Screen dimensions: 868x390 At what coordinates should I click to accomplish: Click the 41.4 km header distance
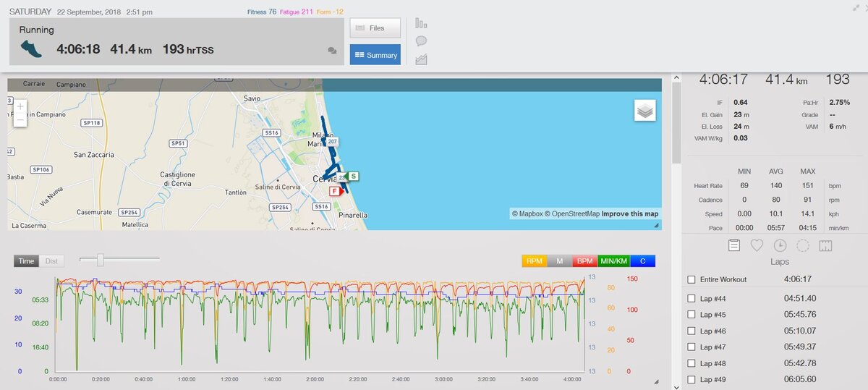(x=131, y=49)
